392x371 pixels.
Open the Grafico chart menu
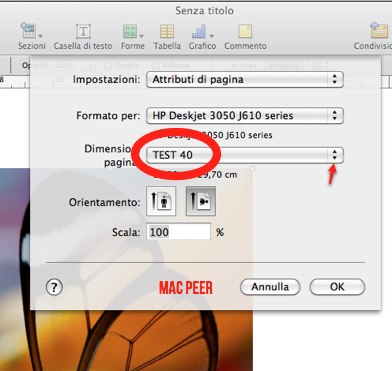[202, 37]
